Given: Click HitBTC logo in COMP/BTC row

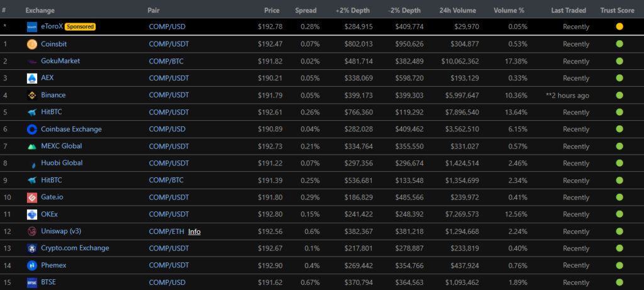Looking at the screenshot, I should coord(32,181).
